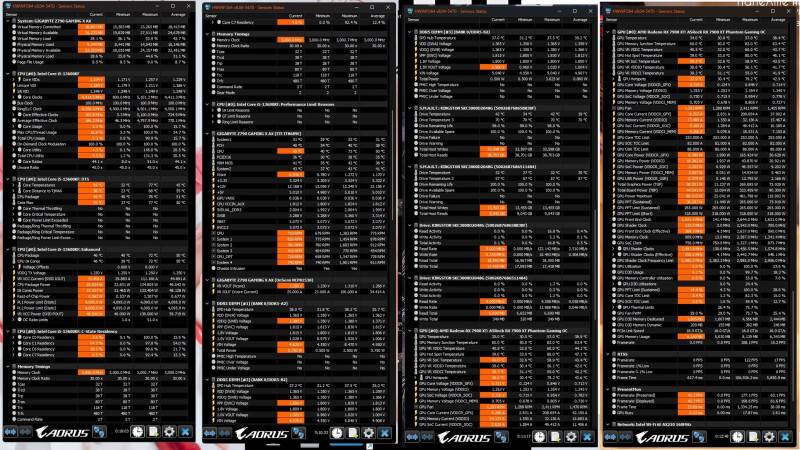
Task: Start logging via document icon in second window
Action: (353, 434)
